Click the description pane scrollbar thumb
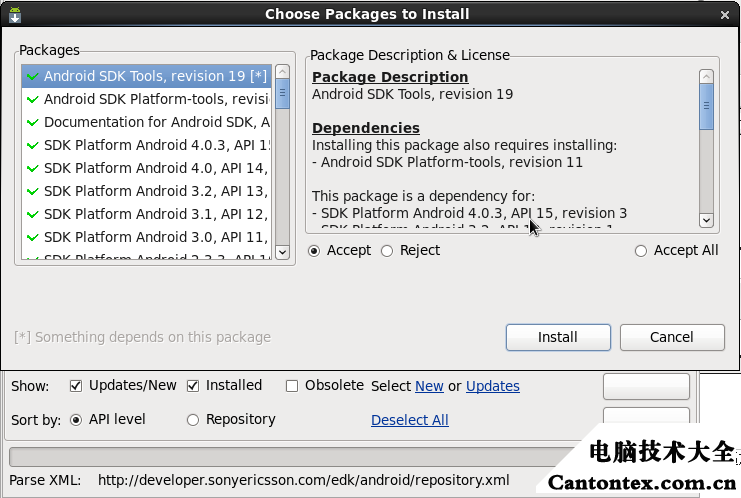This screenshot has width=741, height=498. [x=707, y=106]
